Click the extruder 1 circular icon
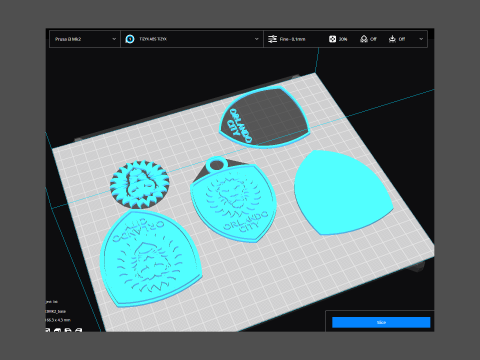The width and height of the screenshot is (480, 360). tap(130, 39)
